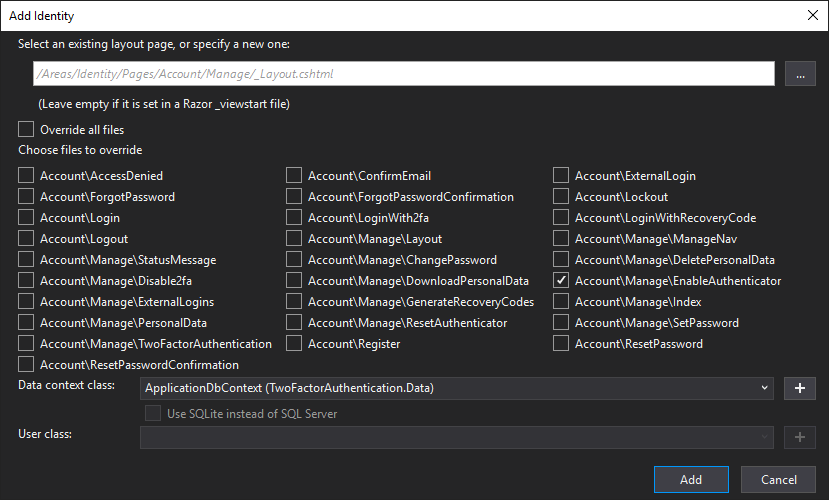Uncheck Account\Manage\EnableAuthenticator

coord(562,281)
